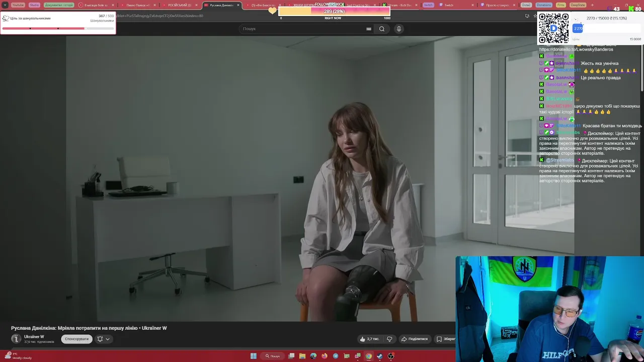Click the streamer webcam overlay

(549, 309)
